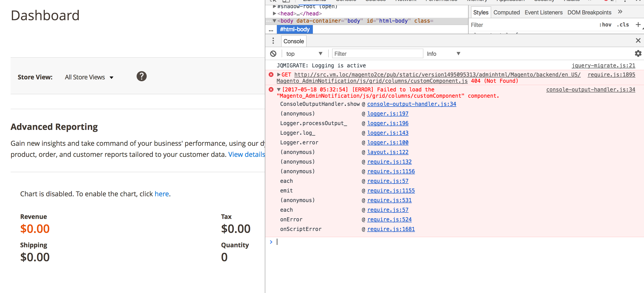Open layout.js:122 stack link
Image resolution: width=644 pixels, height=293 pixels.
pos(388,152)
